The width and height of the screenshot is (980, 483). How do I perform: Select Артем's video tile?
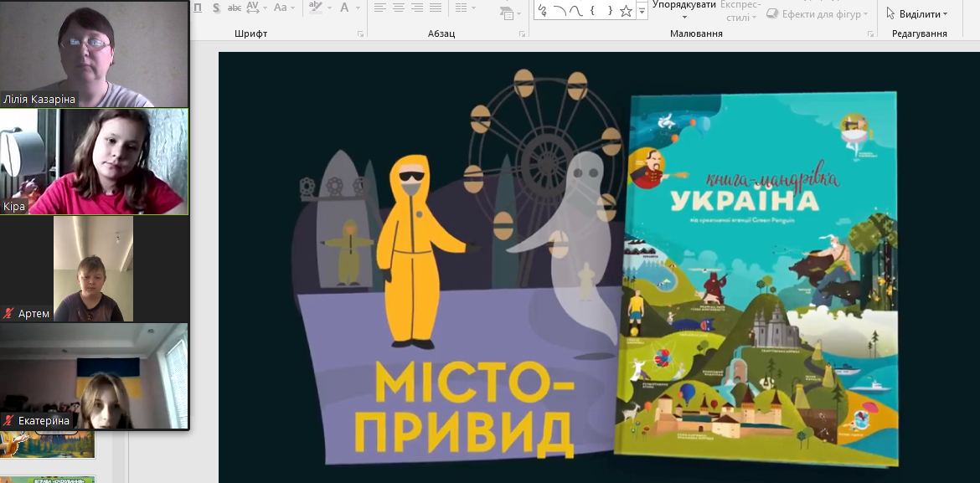click(x=94, y=269)
